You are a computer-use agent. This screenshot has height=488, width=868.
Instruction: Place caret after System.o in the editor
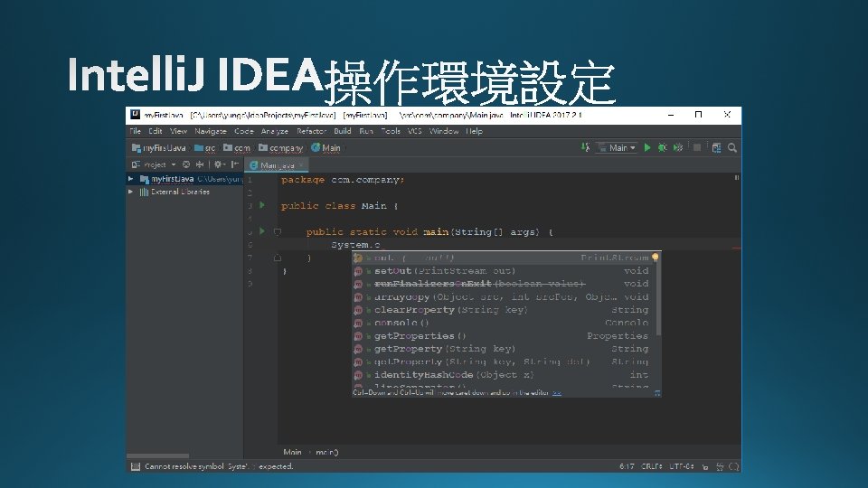[381, 245]
